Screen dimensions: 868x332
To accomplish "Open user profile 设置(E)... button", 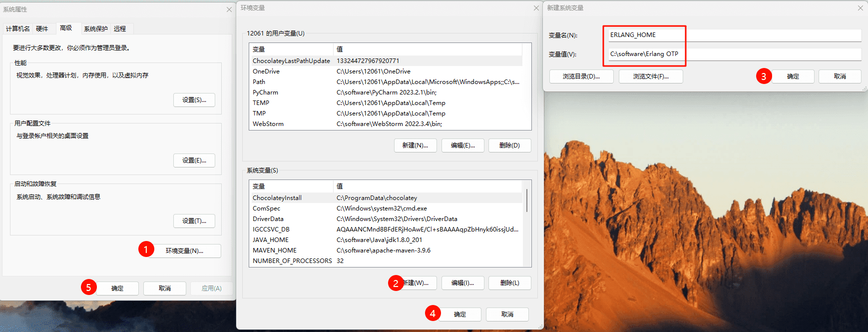I will click(194, 160).
